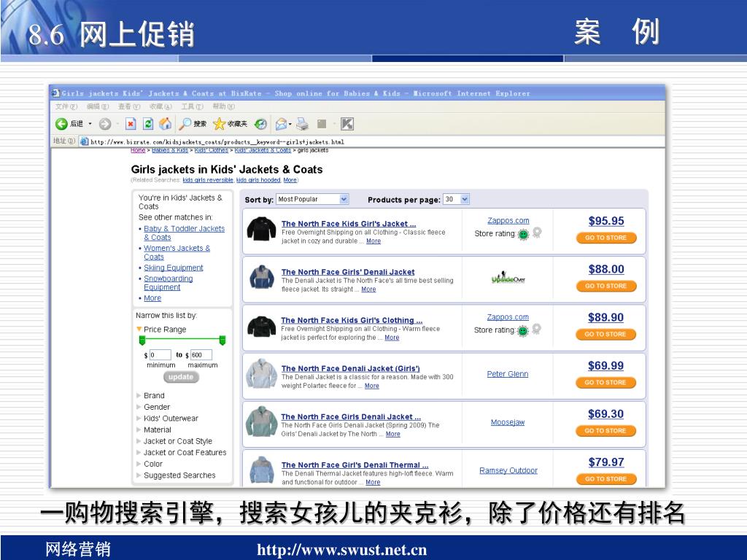The image size is (747, 560).
Task: Open Favorites star toolbar icon
Action: [219, 124]
